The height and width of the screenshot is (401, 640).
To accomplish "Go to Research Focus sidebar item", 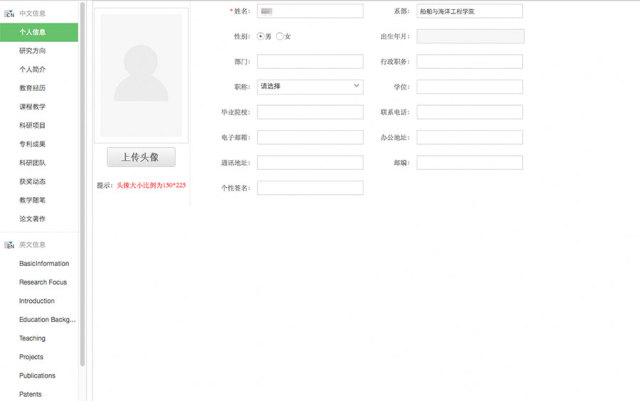I will click(x=43, y=282).
